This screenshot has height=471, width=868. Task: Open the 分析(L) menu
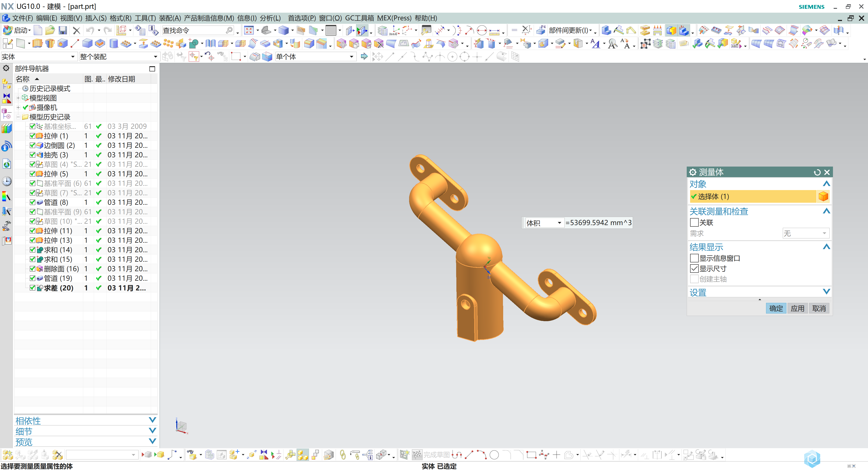(270, 18)
